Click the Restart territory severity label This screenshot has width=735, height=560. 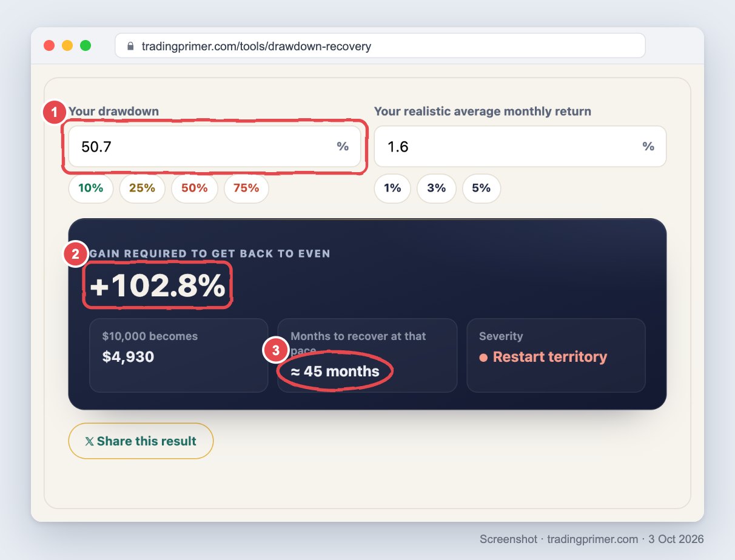pyautogui.click(x=549, y=356)
